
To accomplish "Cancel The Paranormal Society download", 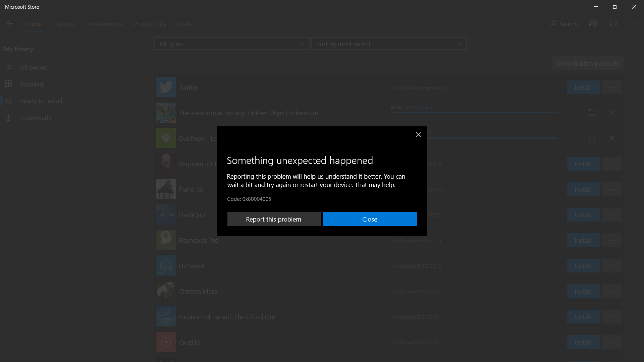I will point(612,113).
